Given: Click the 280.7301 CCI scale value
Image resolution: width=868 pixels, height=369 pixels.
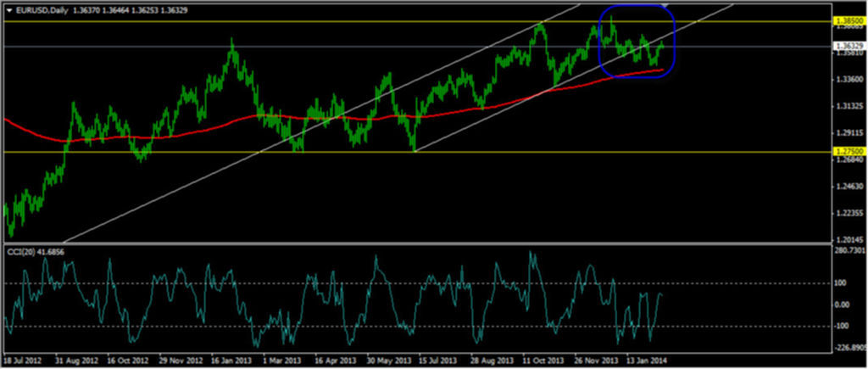Looking at the screenshot, I should tap(849, 251).
